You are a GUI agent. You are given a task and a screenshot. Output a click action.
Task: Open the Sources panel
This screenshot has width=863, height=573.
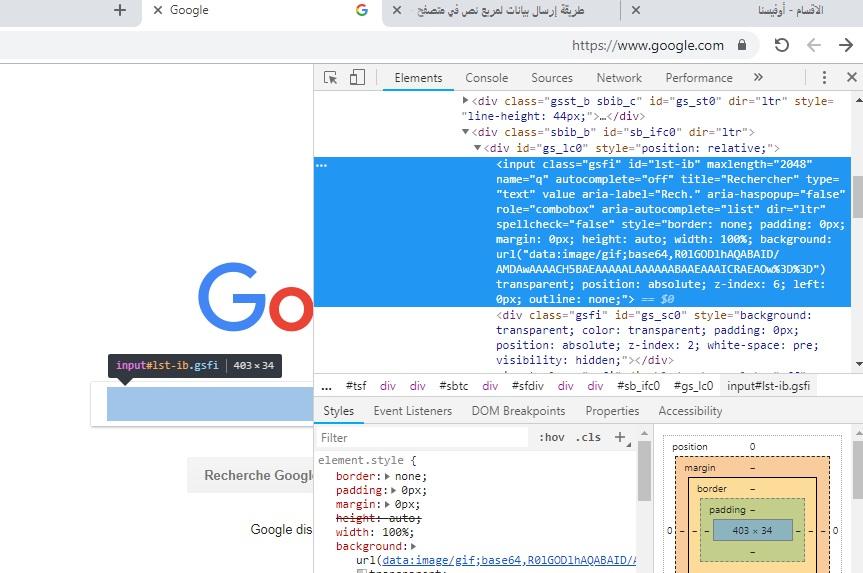[x=551, y=78]
